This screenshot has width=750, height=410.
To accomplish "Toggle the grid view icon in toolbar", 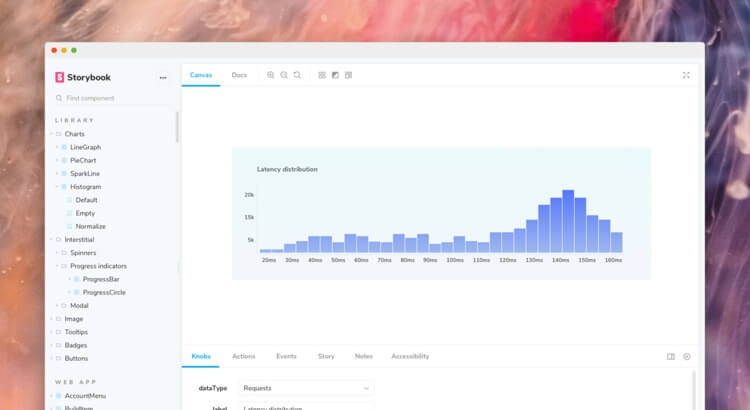I will click(x=322, y=75).
